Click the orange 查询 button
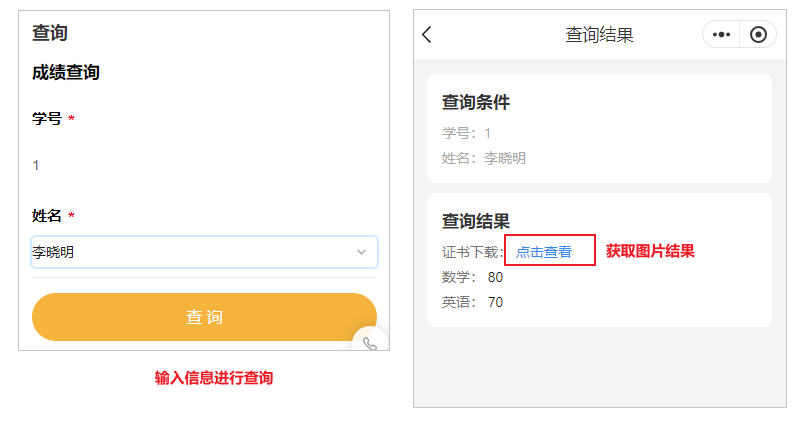Image resolution: width=805 pixels, height=424 pixels. [204, 317]
